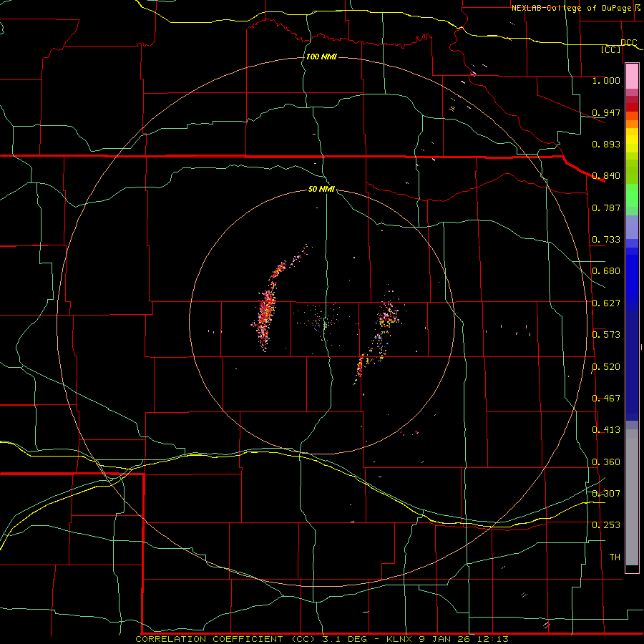Select the 0.573 color scale value

[606, 335]
